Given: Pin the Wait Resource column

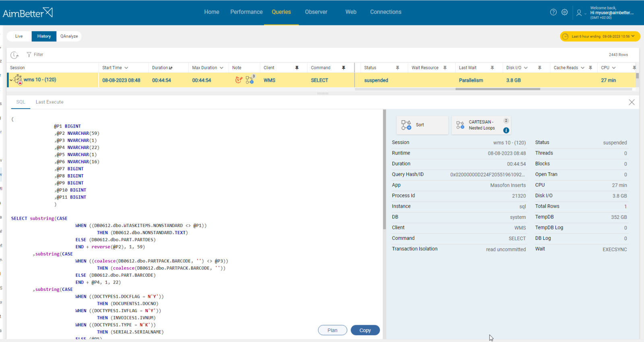Looking at the screenshot, I should coord(445,68).
